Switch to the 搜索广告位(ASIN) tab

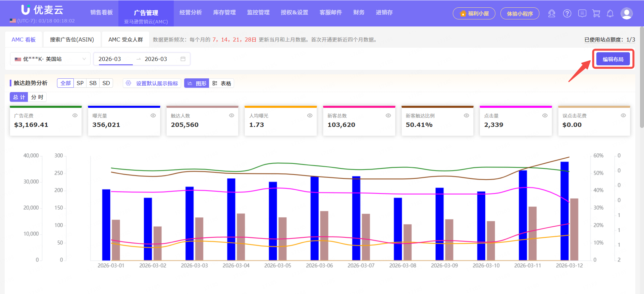72,40
